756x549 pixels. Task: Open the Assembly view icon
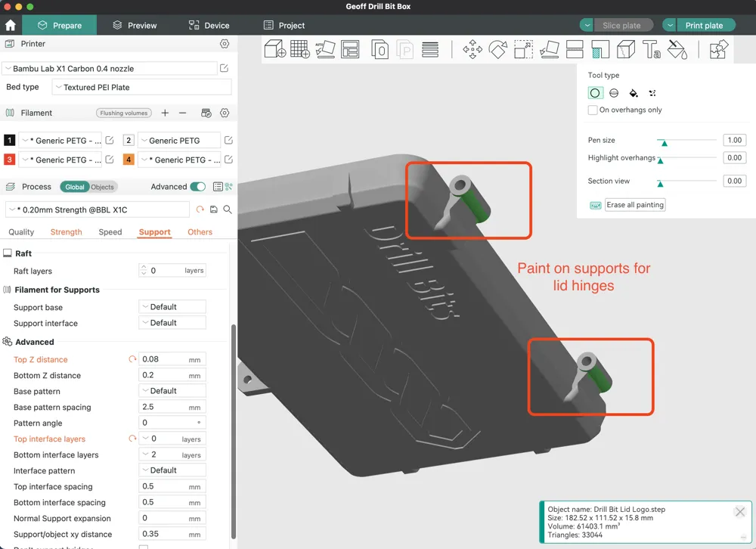pyautogui.click(x=718, y=49)
